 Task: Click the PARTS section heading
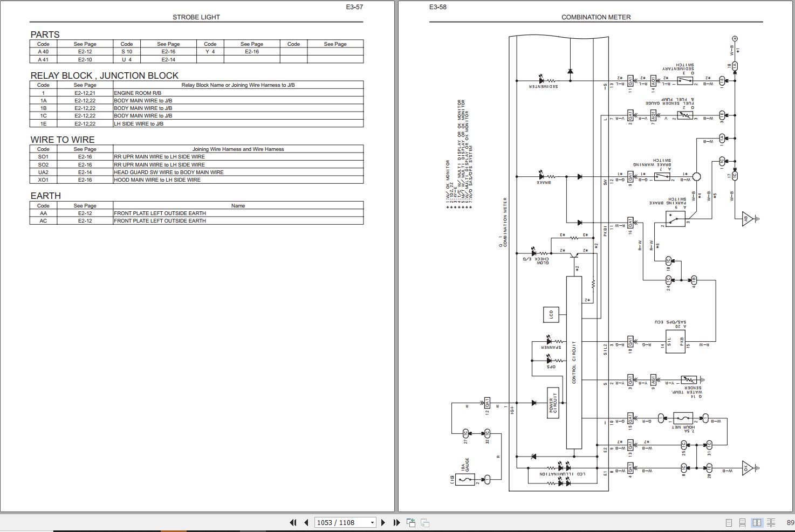[45, 34]
